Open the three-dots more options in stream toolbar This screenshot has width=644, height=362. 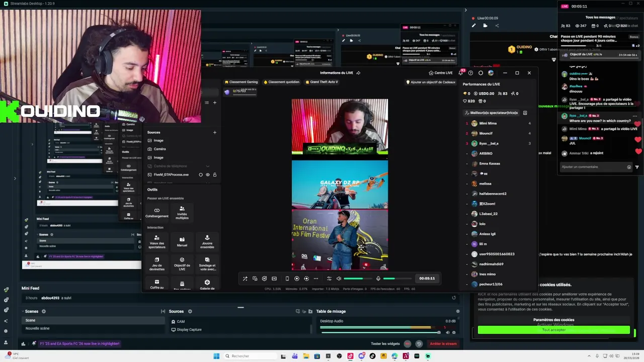click(x=316, y=279)
